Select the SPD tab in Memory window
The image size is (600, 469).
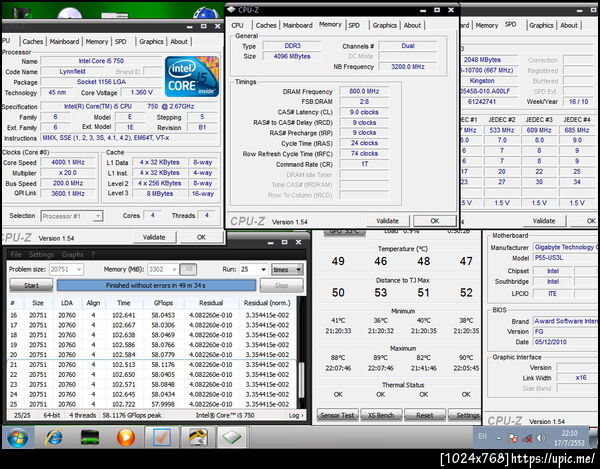click(354, 25)
